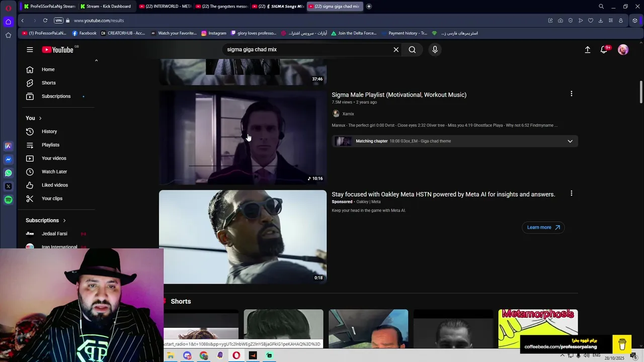Expand the Subscriptions section heading
This screenshot has height=362, width=644.
coord(46,220)
